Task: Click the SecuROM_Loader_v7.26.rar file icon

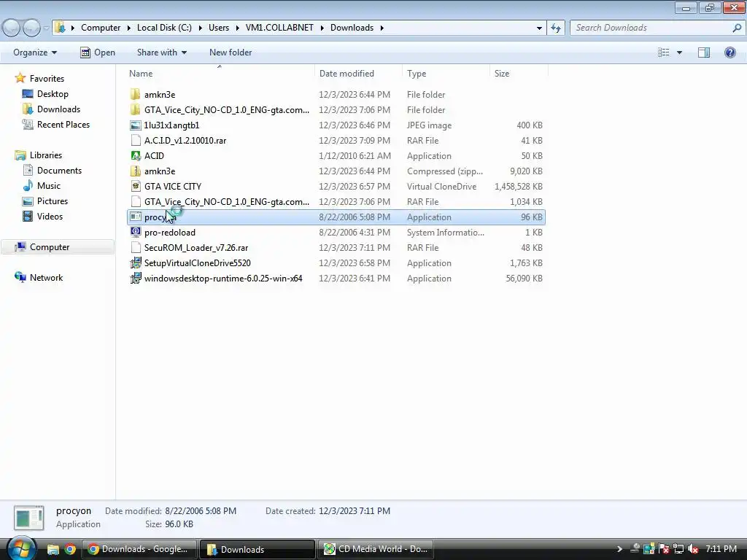Action: tap(135, 248)
